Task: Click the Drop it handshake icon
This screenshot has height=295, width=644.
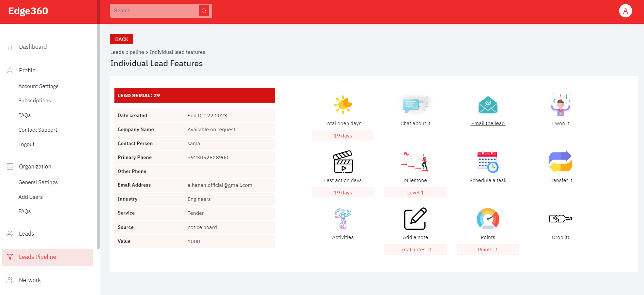Action: coord(560,219)
